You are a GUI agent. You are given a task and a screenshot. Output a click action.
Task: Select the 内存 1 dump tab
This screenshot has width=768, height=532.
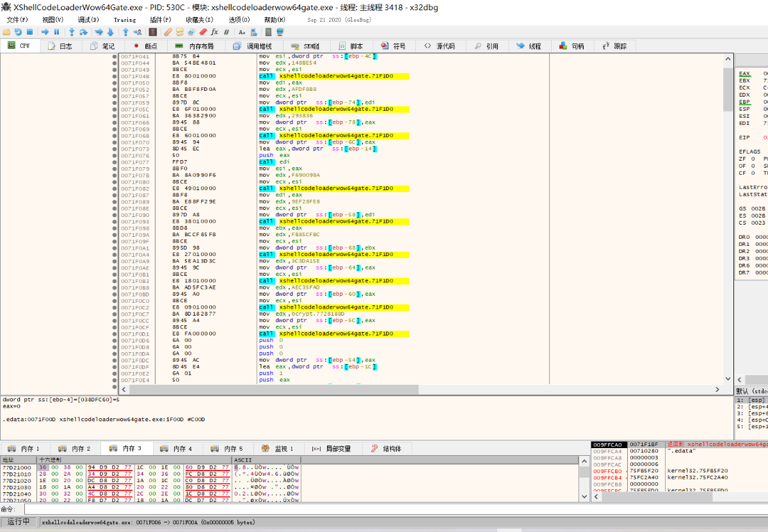24,449
